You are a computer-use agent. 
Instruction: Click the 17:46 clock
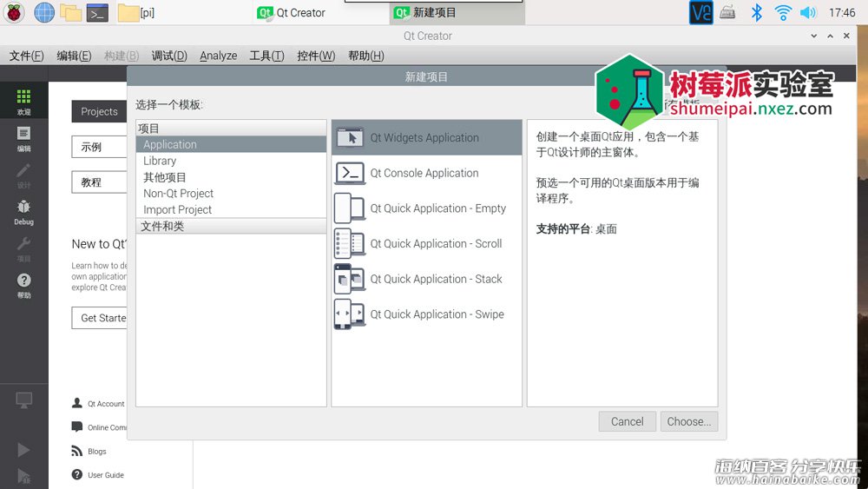(x=841, y=12)
